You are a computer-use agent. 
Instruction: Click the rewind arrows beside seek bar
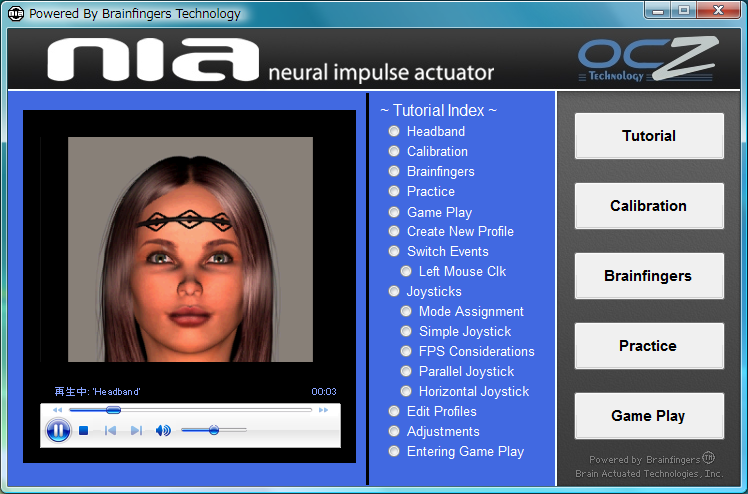click(57, 410)
